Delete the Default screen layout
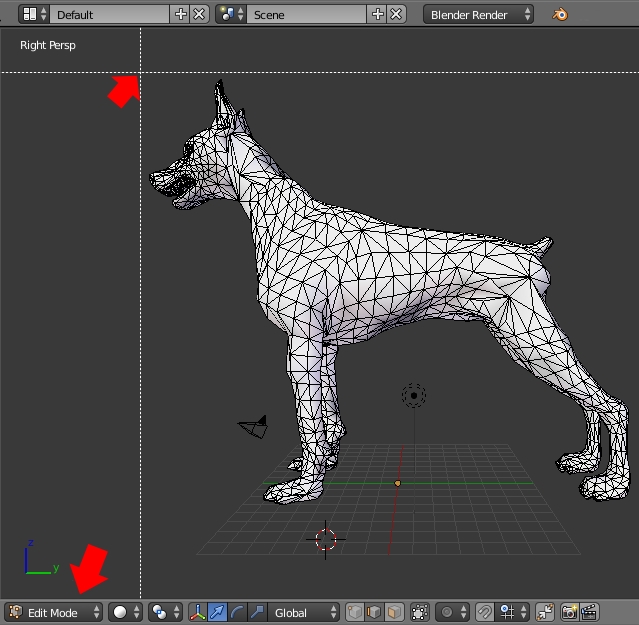Viewport: 639px width, 625px height. tap(199, 14)
